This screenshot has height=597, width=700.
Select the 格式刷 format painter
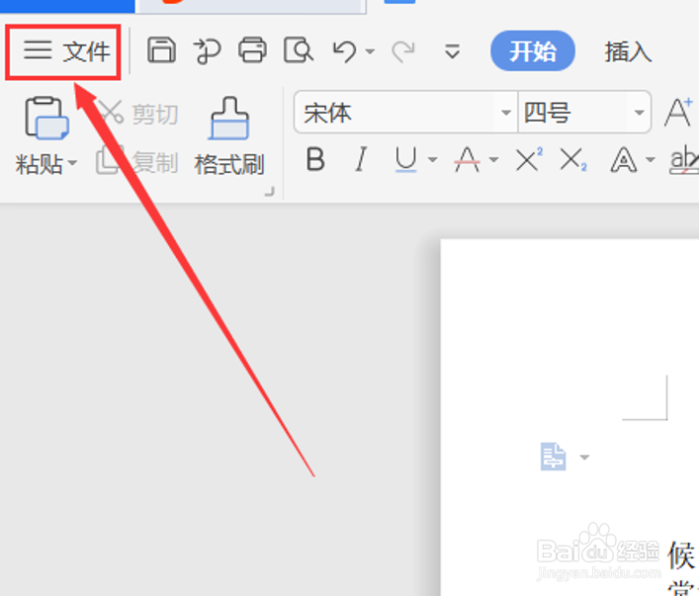[x=229, y=136]
